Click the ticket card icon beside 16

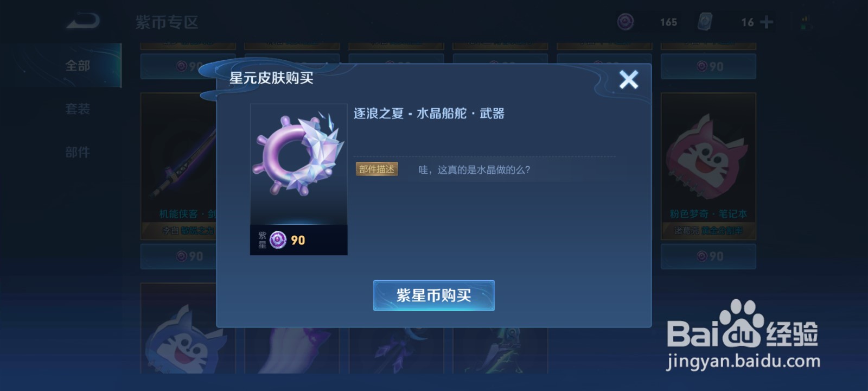[x=705, y=22]
